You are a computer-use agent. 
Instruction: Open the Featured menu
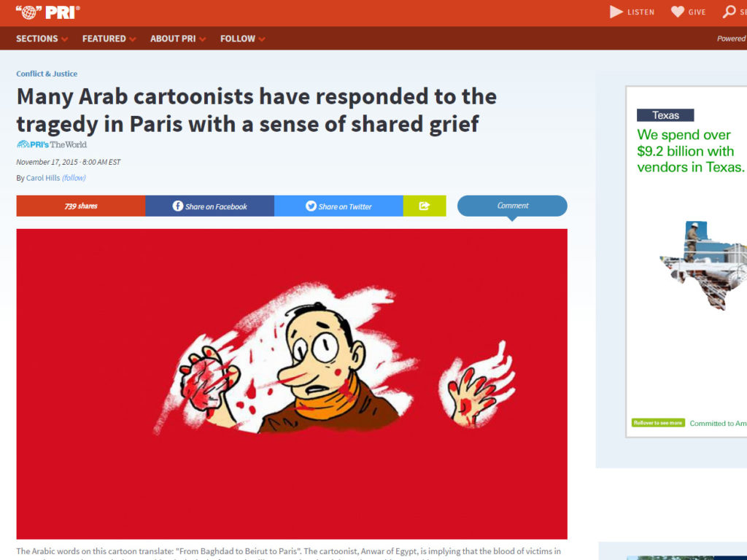point(104,39)
